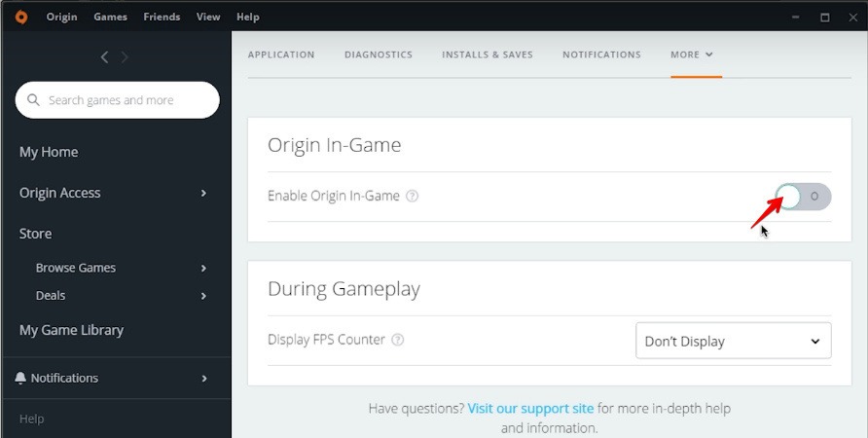Maximize the Origin window

pyautogui.click(x=825, y=18)
